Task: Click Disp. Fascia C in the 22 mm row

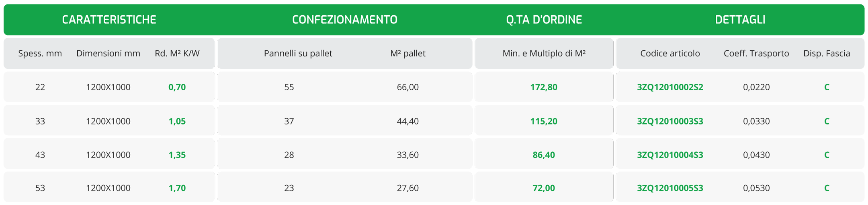Action: (x=827, y=87)
